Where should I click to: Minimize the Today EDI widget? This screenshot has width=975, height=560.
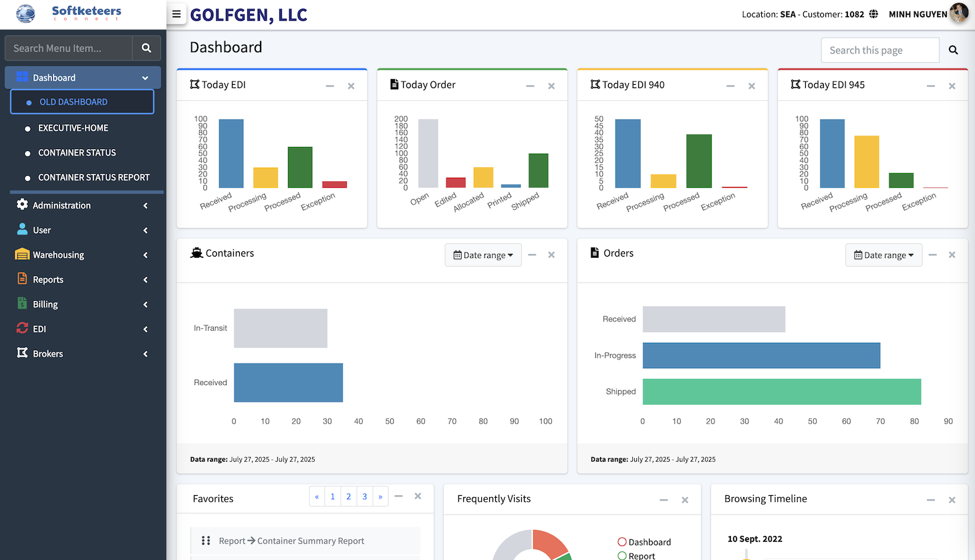point(329,86)
